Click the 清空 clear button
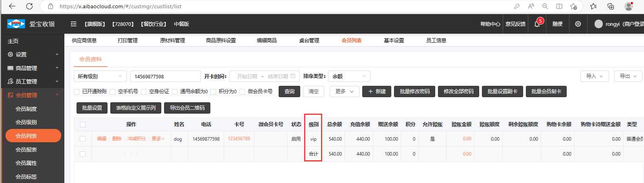 [x=314, y=91]
